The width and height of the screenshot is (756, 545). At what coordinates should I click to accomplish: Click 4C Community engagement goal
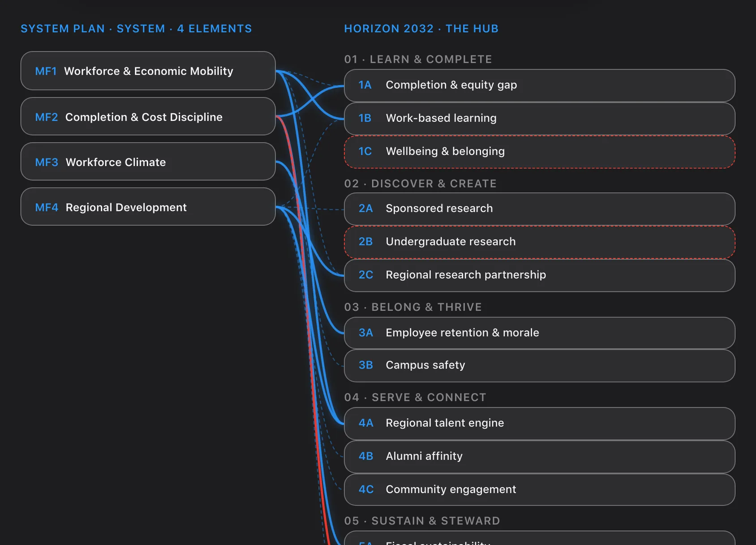pos(539,489)
